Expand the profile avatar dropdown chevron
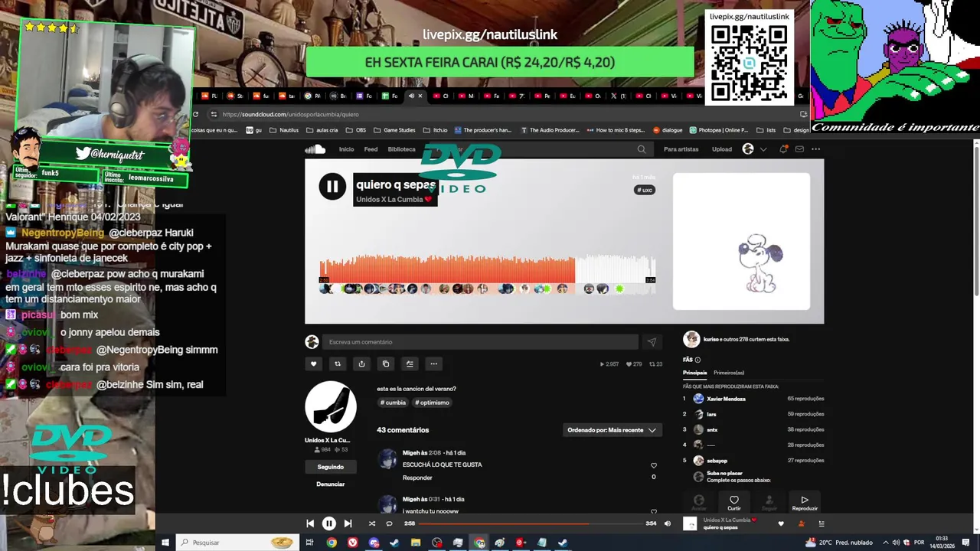This screenshot has width=980, height=551. [x=763, y=149]
